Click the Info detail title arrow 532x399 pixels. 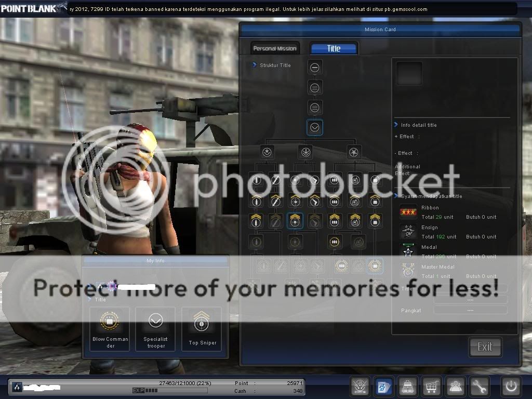(396, 125)
